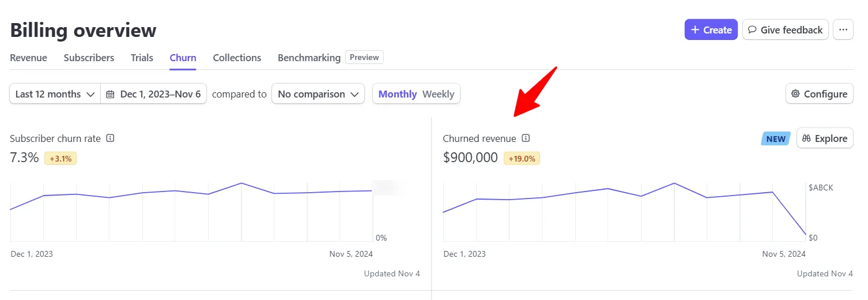Open the No comparison dropdown
This screenshot has height=300, width=868.
coord(318,94)
